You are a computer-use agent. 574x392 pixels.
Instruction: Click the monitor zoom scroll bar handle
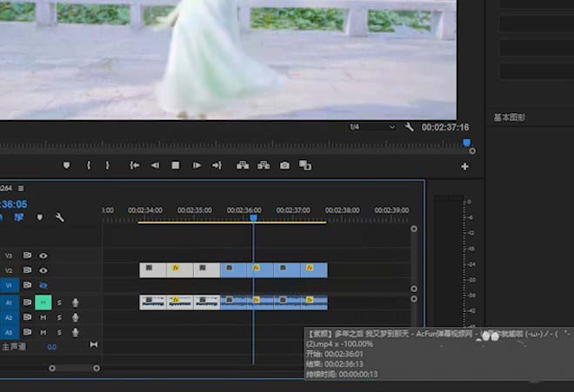(x=472, y=150)
